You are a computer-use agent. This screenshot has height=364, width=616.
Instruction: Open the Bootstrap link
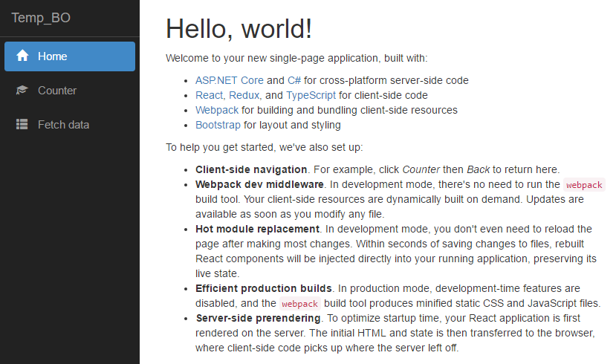pyautogui.click(x=218, y=125)
